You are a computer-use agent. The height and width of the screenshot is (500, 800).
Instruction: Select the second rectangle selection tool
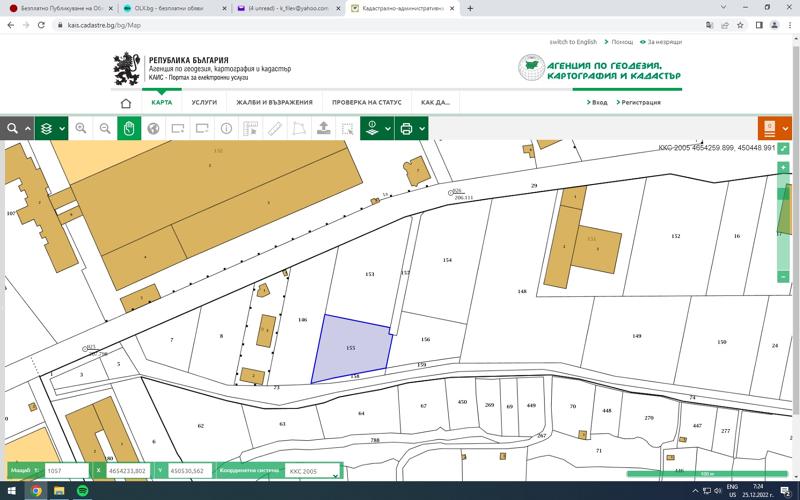point(202,128)
